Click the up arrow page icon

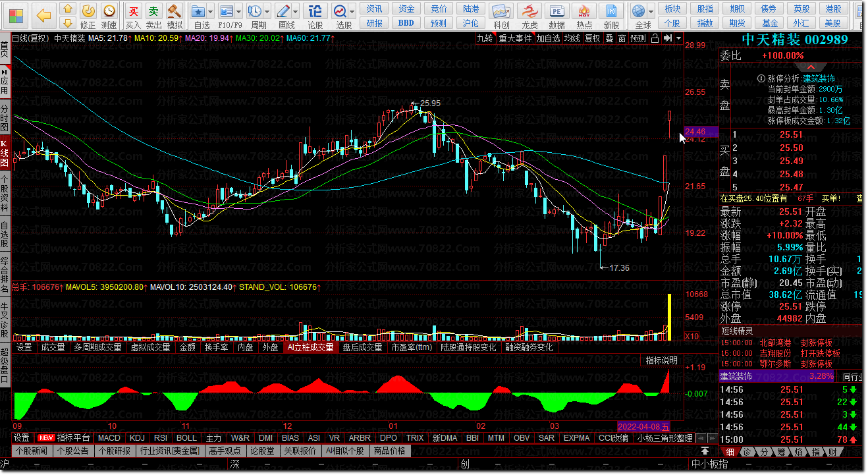(67, 10)
